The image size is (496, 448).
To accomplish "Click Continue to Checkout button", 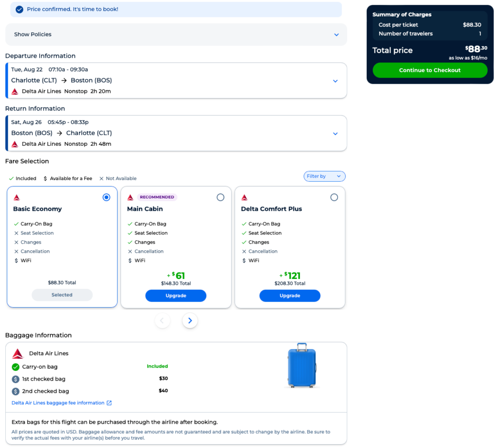I will pyautogui.click(x=430, y=70).
